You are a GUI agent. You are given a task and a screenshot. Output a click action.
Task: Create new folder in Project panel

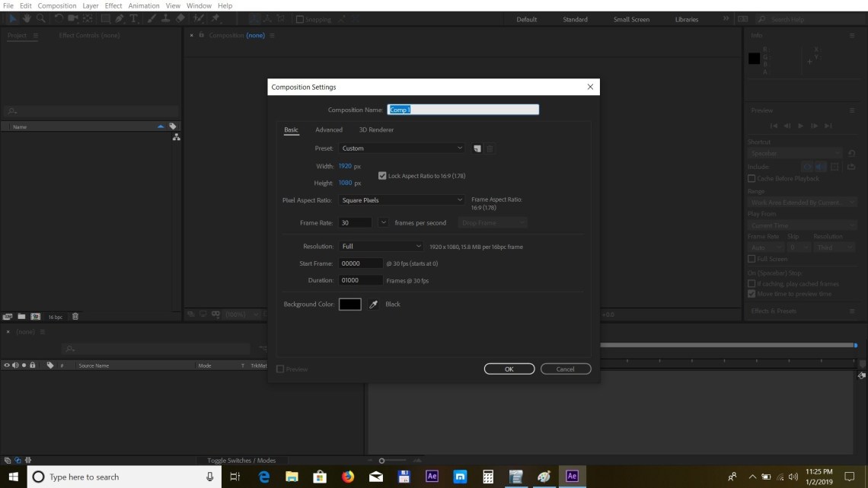pyautogui.click(x=21, y=317)
